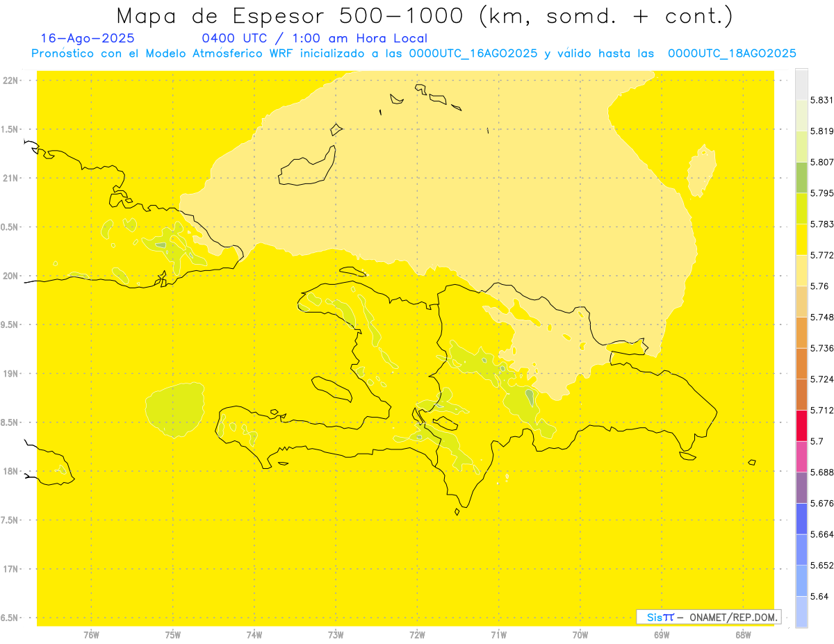Screen dimensions: 834x644
Task: Click the '68W' longitude label
Action: click(743, 634)
